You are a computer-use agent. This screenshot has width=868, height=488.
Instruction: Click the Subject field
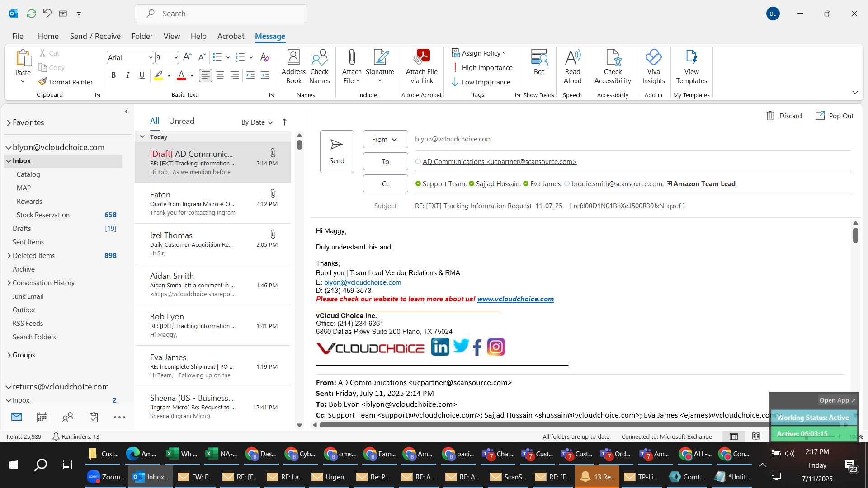click(633, 206)
